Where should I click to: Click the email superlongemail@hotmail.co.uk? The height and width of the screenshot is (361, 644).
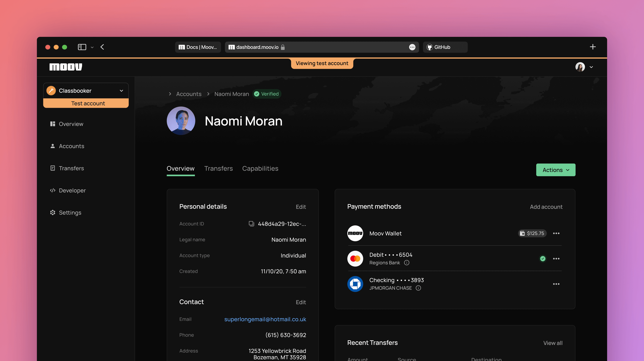click(x=265, y=319)
